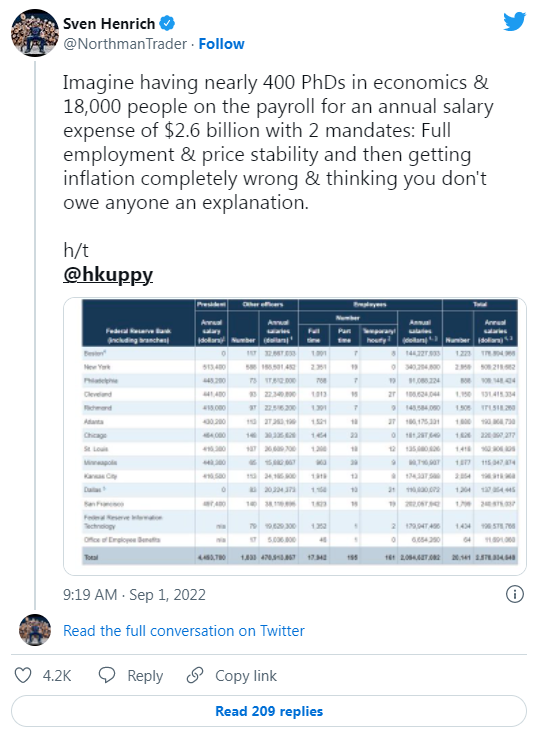
Task: Click the tweet info circle icon
Action: coord(515,595)
